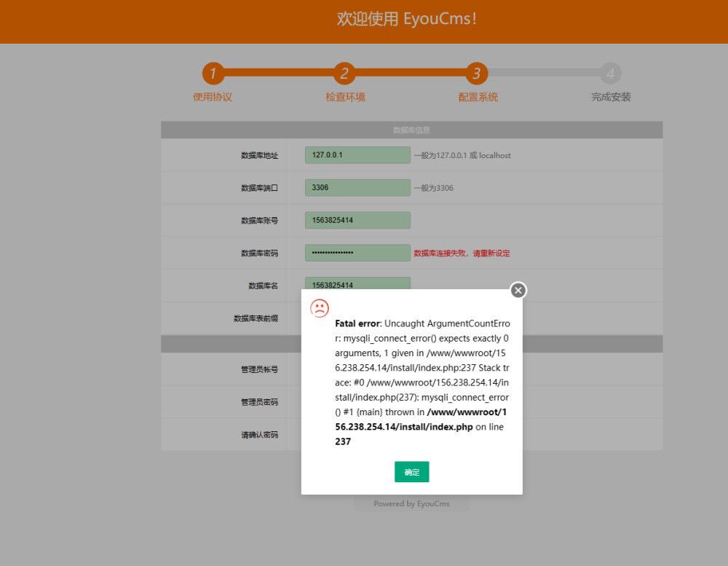Click the database name input field

click(x=357, y=283)
